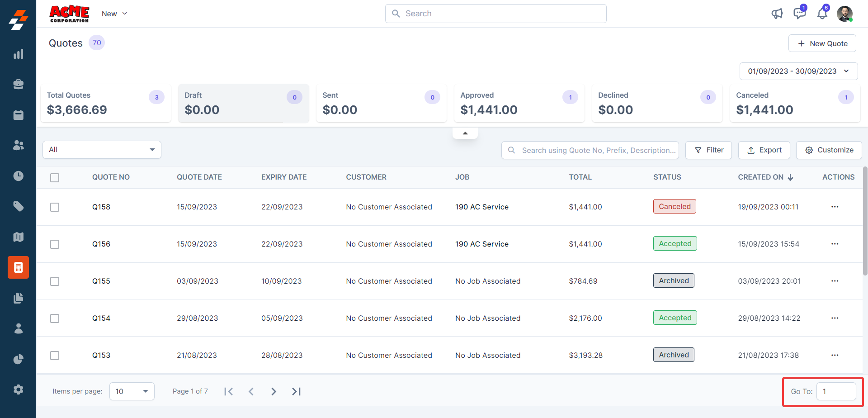868x418 pixels.
Task: Select the checkbox for quote Q158
Action: coord(55,207)
